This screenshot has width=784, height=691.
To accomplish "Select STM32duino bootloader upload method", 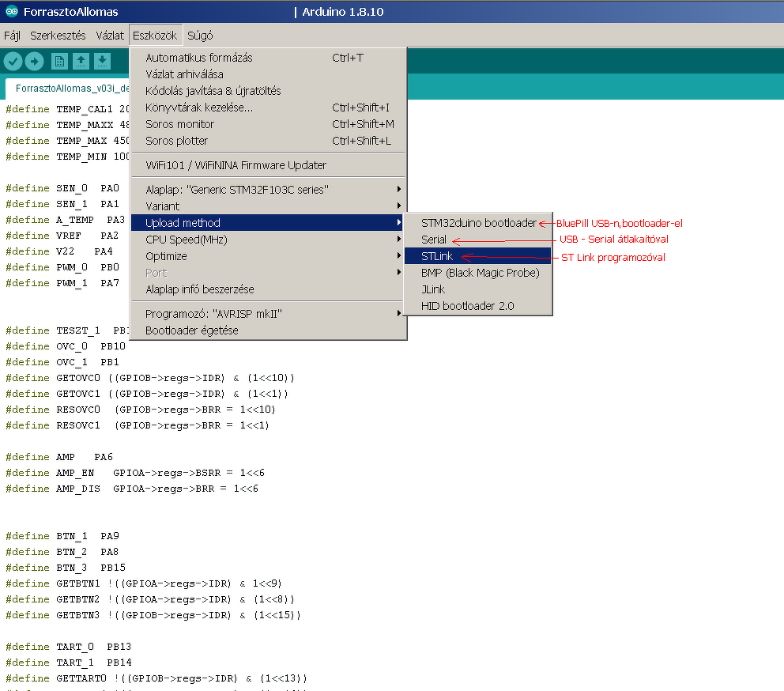I will tap(478, 223).
